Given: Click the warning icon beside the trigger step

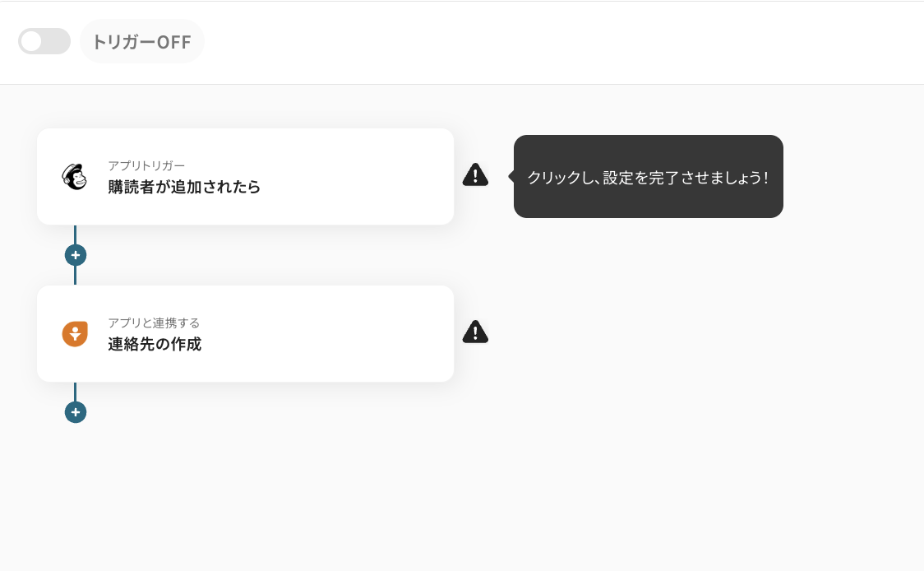Looking at the screenshot, I should pyautogui.click(x=475, y=174).
